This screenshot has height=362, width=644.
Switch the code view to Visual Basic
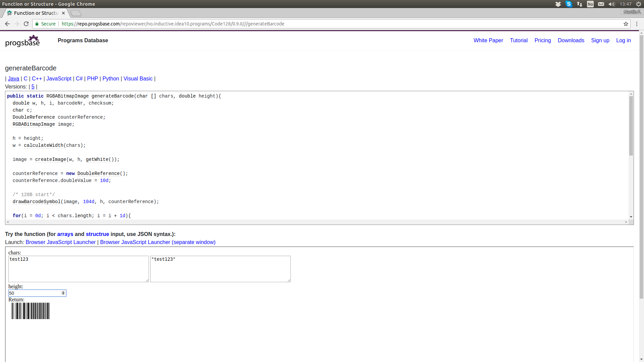click(138, 79)
